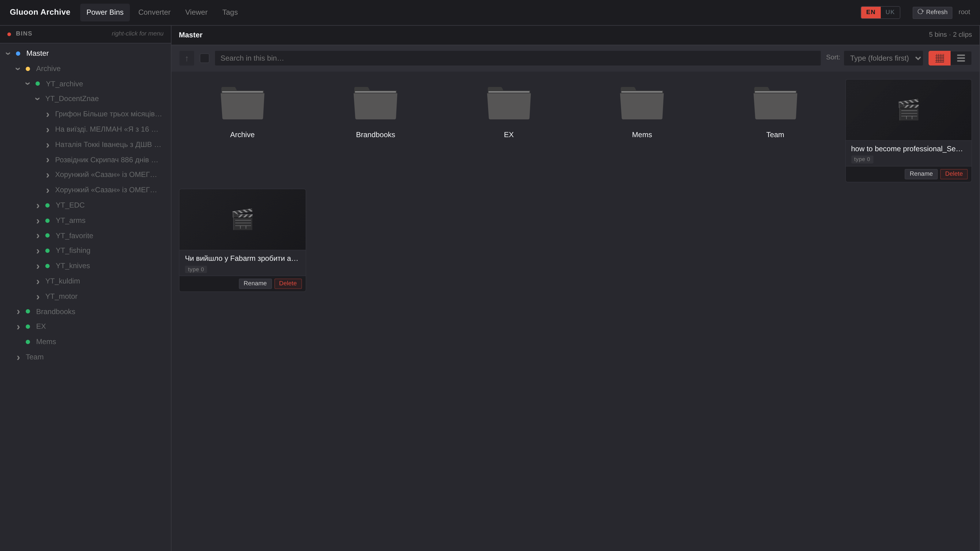The image size is (980, 551).
Task: Click the yellow dot beside Archive tree item
Action: pyautogui.click(x=28, y=69)
